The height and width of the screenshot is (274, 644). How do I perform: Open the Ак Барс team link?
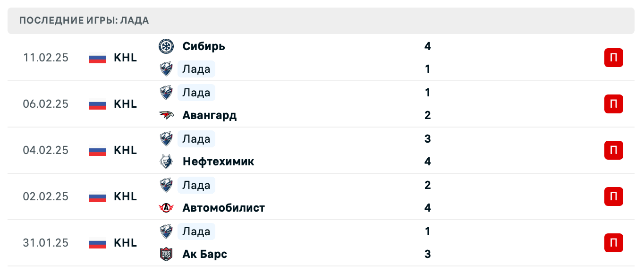[x=204, y=254]
